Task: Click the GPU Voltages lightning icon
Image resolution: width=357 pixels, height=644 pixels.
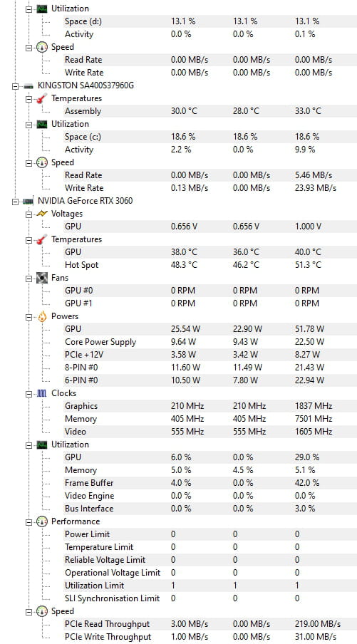Action: pos(42,214)
